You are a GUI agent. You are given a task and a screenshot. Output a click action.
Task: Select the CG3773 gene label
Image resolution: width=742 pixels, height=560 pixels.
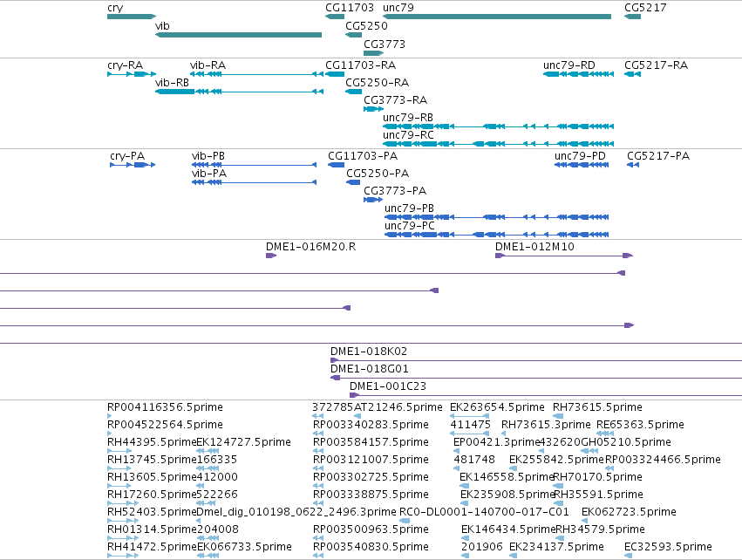click(x=385, y=44)
